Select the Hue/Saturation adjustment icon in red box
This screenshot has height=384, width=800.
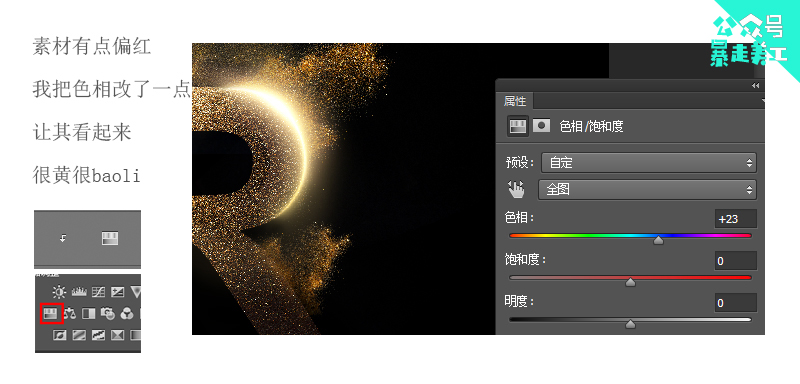51,313
